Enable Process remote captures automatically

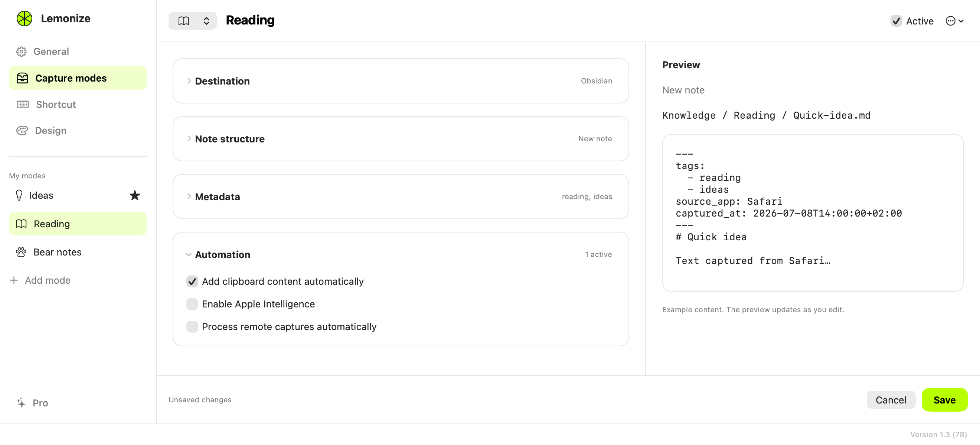click(192, 327)
